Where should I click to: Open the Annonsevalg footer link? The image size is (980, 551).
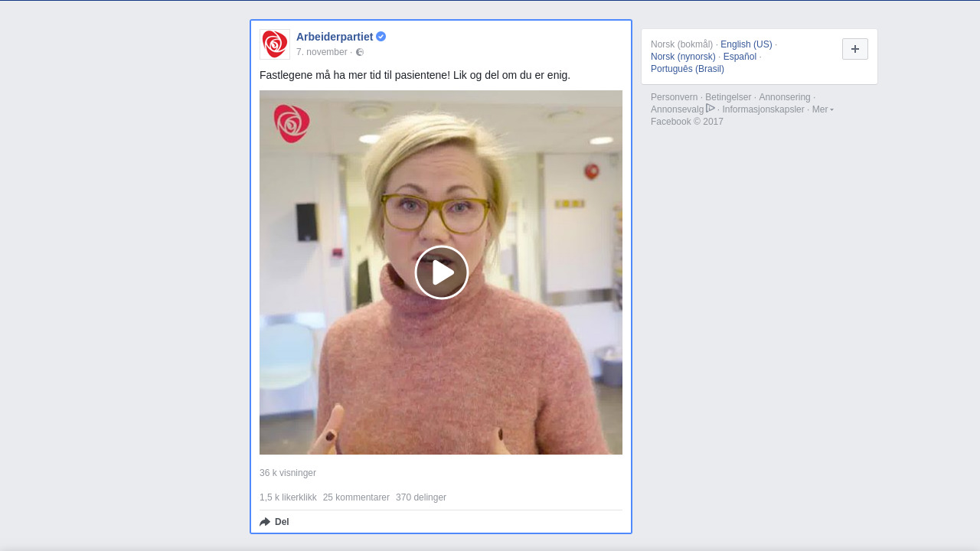click(677, 109)
